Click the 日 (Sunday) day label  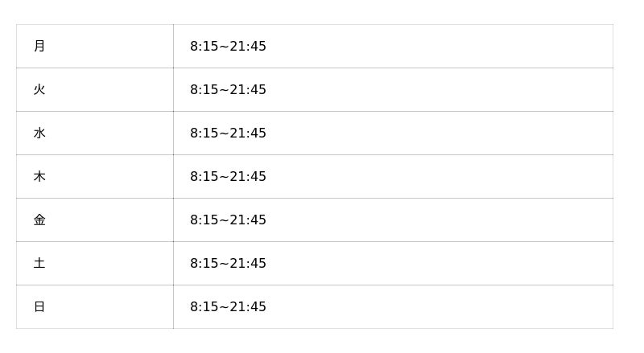click(39, 307)
